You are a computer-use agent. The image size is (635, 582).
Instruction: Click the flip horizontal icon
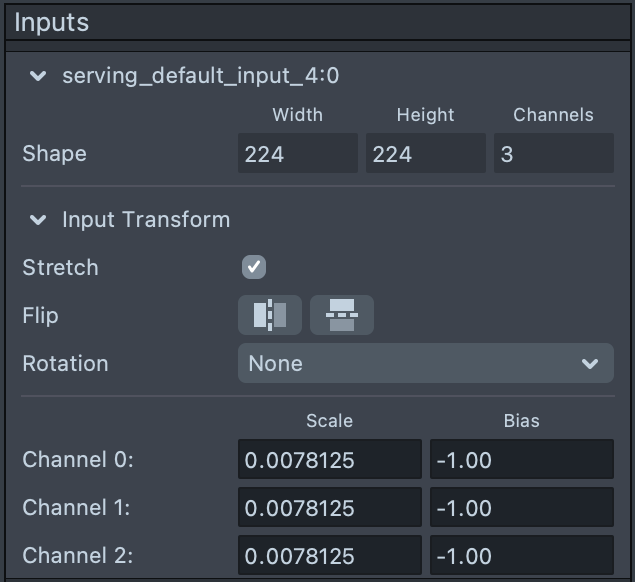[269, 315]
